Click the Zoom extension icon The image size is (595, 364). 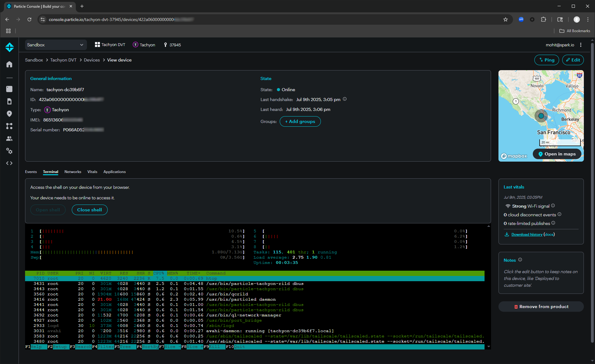tap(521, 19)
